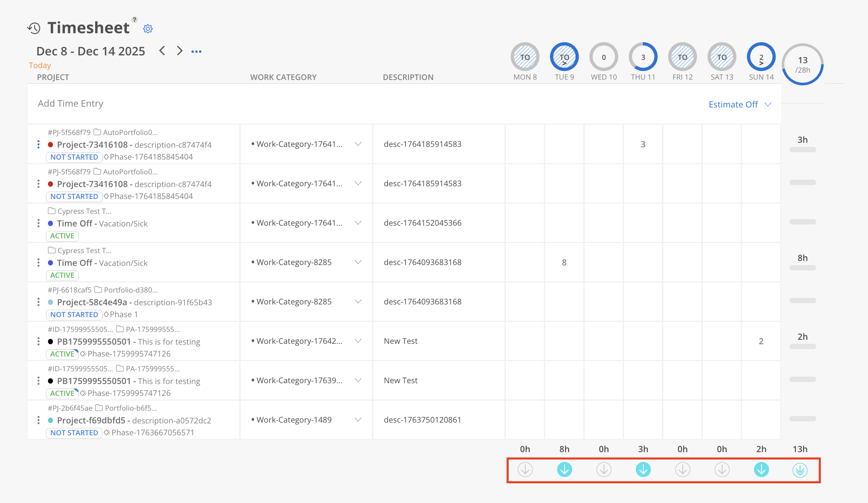This screenshot has width=868, height=503.
Task: Open Work-Category-1489 dropdown chevron
Action: (x=358, y=420)
